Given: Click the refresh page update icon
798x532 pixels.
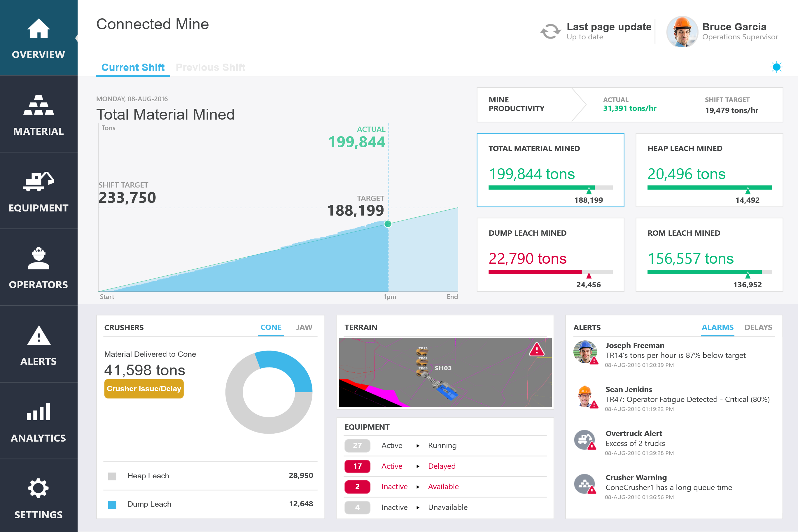Looking at the screenshot, I should (x=550, y=31).
